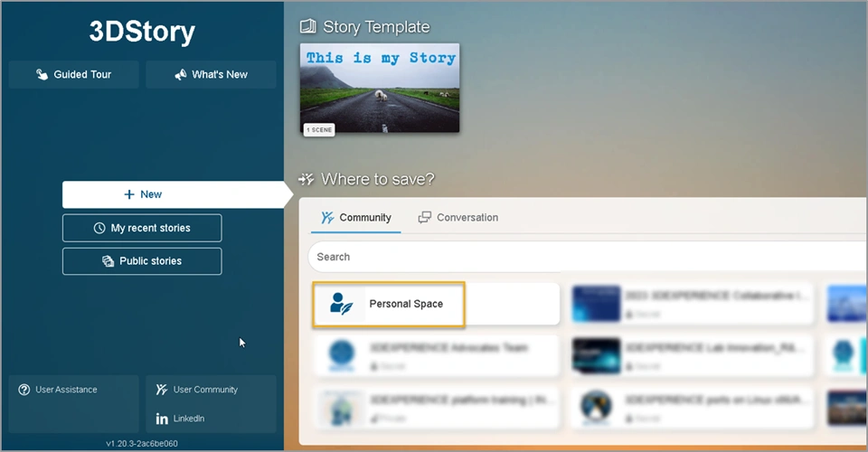Click the 1 SCENE badge on template
Image resolution: width=868 pixels, height=452 pixels.
319,130
